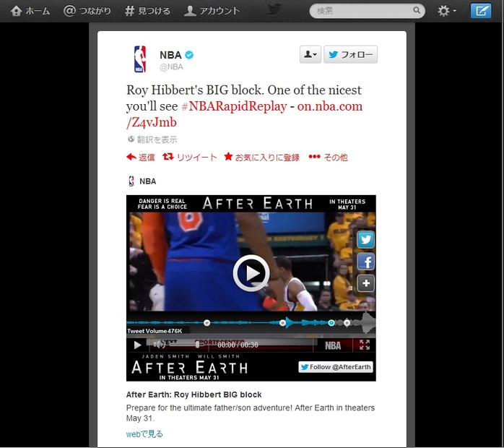Click the After Earth bottom banner title
Viewport: 504px width, 448px height.
coord(190,367)
